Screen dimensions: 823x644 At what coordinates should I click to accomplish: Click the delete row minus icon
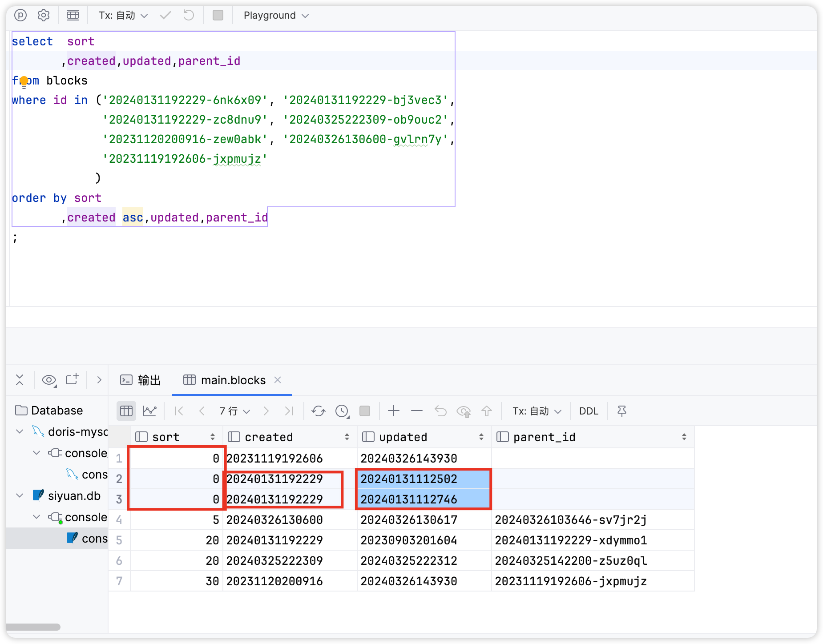coord(417,411)
